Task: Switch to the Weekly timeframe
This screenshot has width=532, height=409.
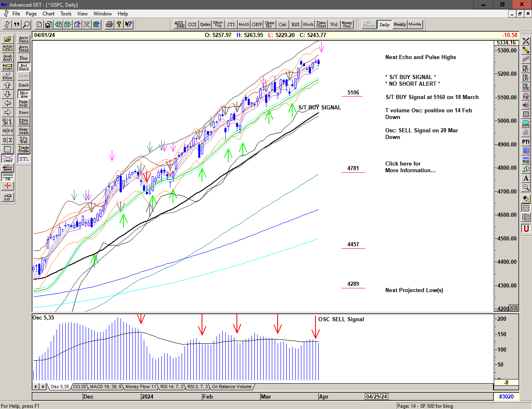Action: coord(399,25)
